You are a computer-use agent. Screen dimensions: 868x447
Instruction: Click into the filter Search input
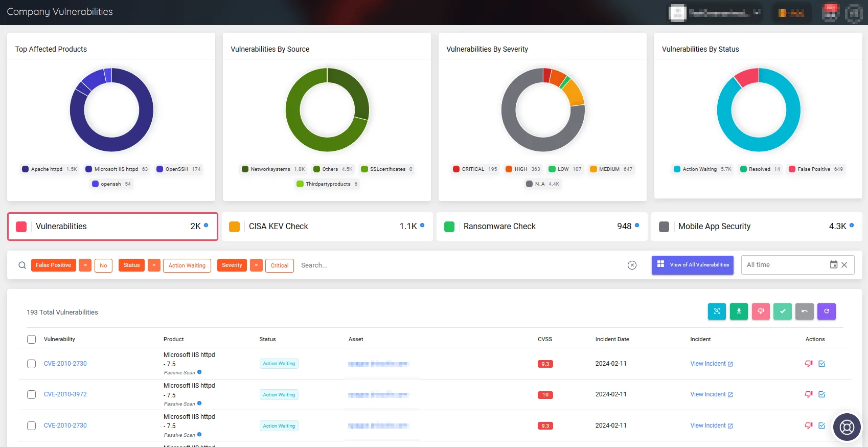click(460, 265)
